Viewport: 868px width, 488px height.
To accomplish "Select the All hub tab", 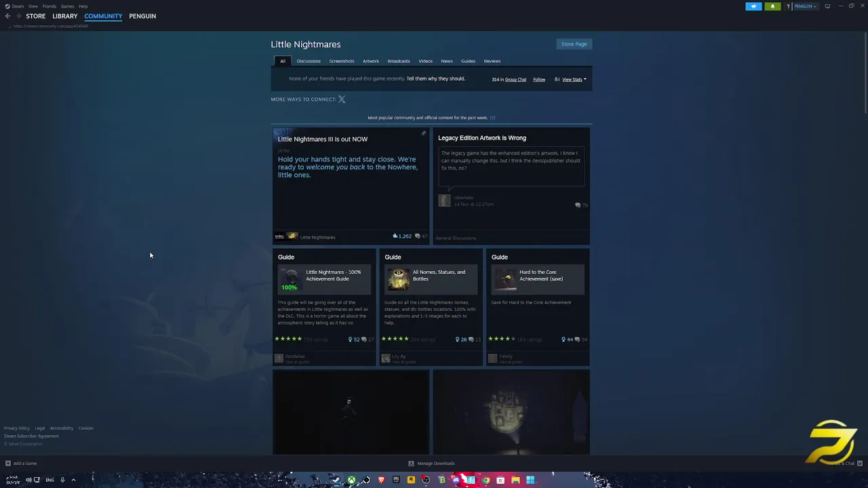I will coord(283,61).
